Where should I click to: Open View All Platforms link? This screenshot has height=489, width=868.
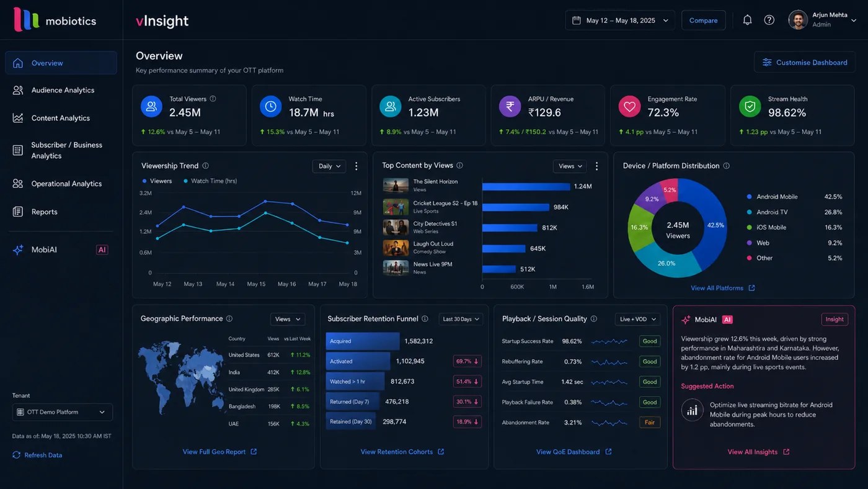pos(723,288)
